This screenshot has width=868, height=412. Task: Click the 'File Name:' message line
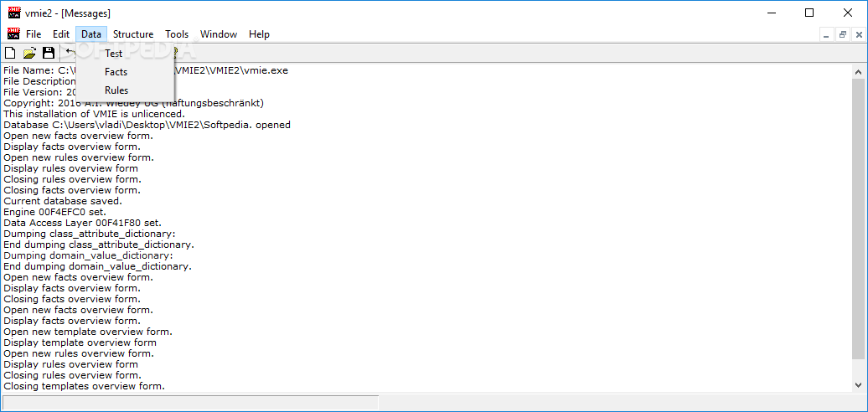point(146,70)
